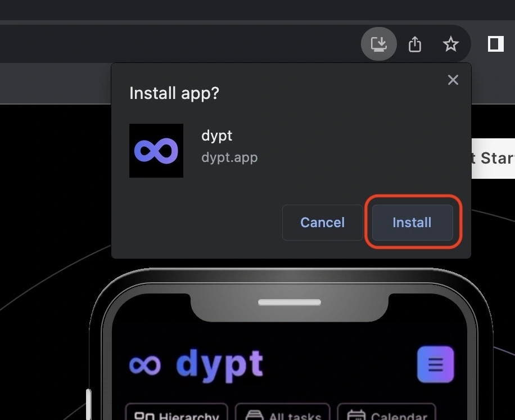This screenshot has height=420, width=515.
Task: Click the Hierarchy tab's layout icon
Action: click(x=144, y=416)
